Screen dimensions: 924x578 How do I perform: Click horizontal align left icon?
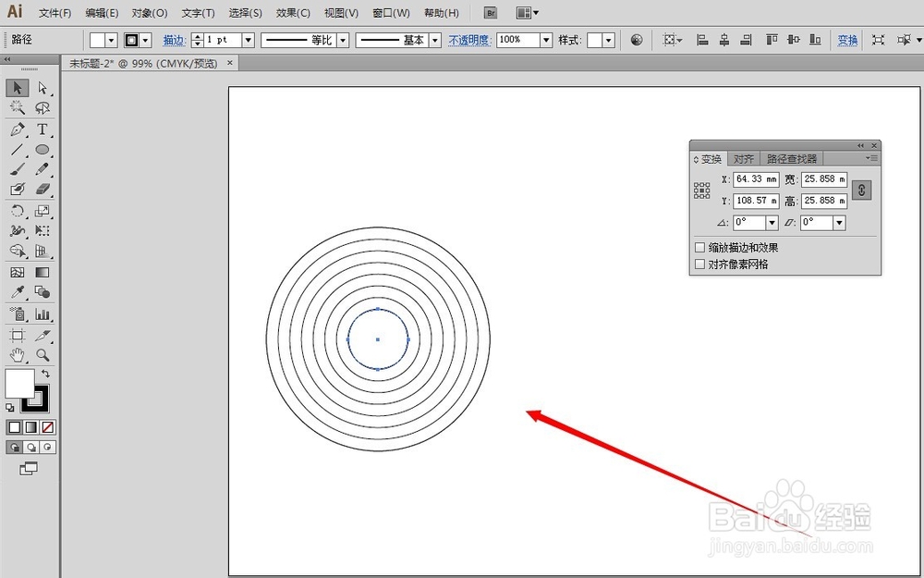702,40
